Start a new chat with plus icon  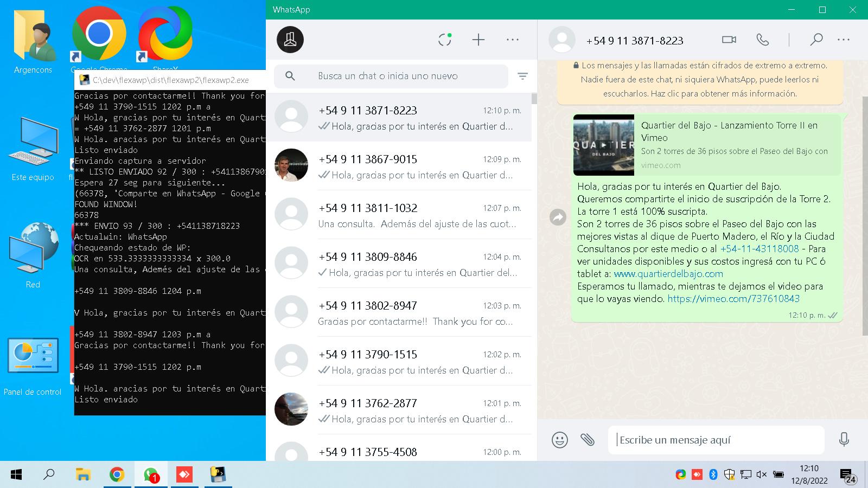tap(478, 40)
